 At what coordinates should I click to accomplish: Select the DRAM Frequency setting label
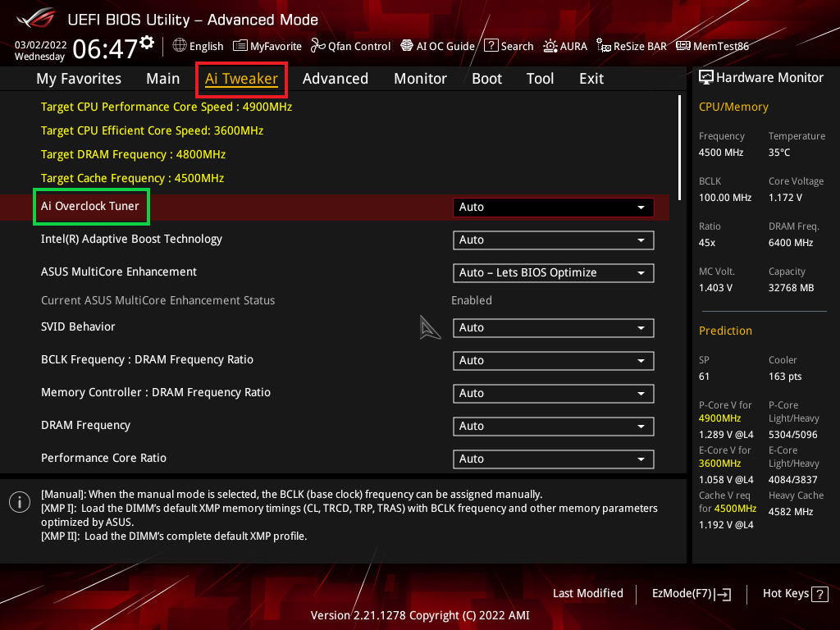click(x=85, y=426)
